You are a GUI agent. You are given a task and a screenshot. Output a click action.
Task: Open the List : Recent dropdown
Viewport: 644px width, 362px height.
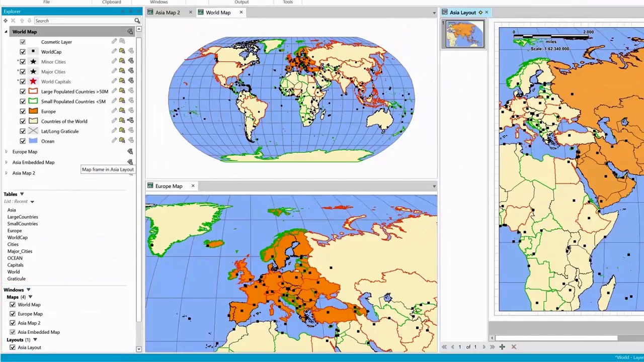click(x=32, y=202)
